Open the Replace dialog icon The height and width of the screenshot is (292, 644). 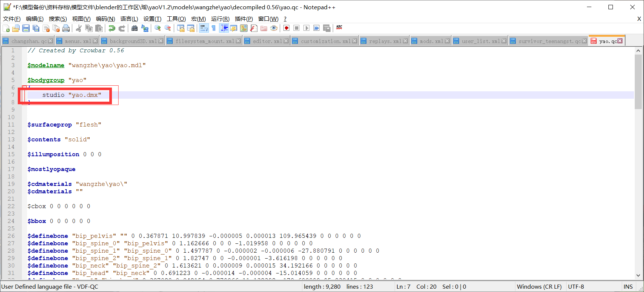click(x=145, y=28)
